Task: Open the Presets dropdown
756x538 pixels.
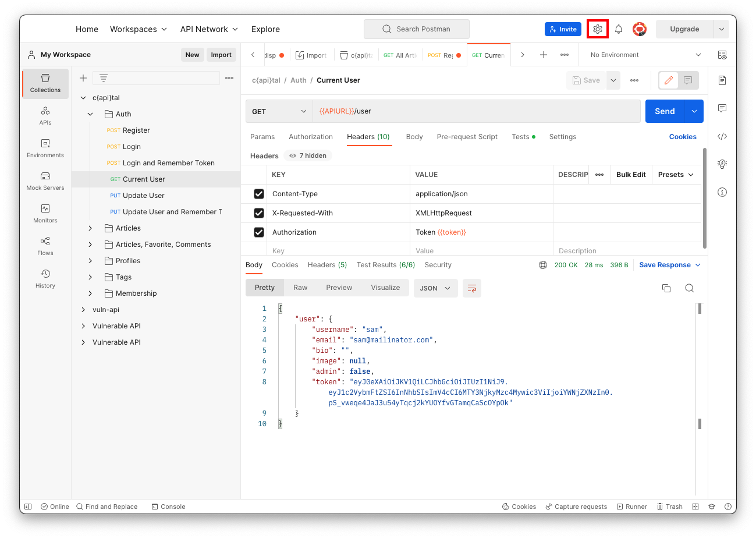Action: (x=676, y=175)
